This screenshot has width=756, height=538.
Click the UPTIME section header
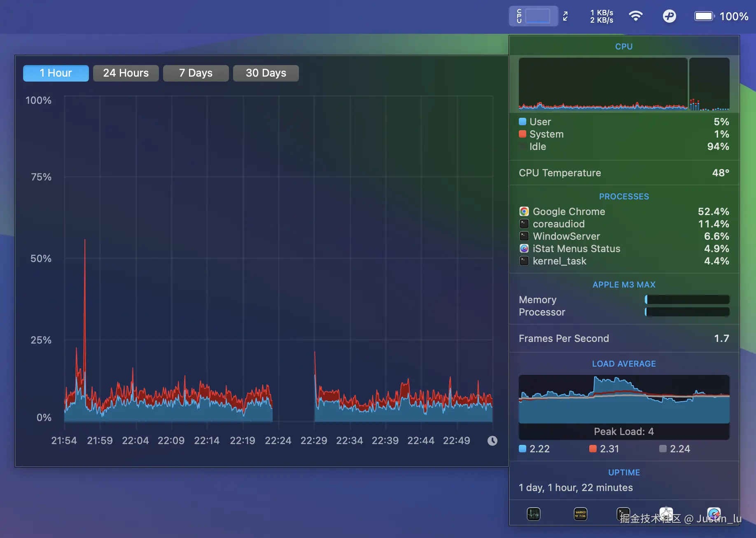[624, 473]
